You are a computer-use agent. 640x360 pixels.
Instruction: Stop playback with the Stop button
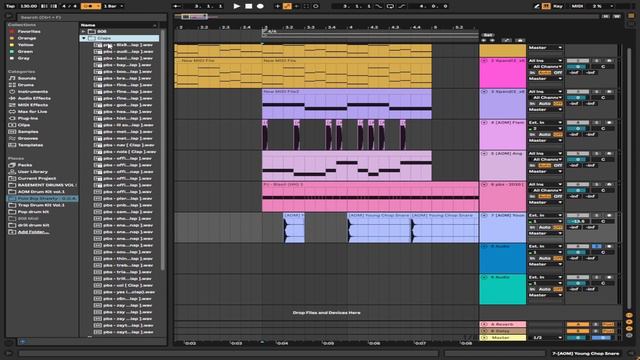pos(249,6)
